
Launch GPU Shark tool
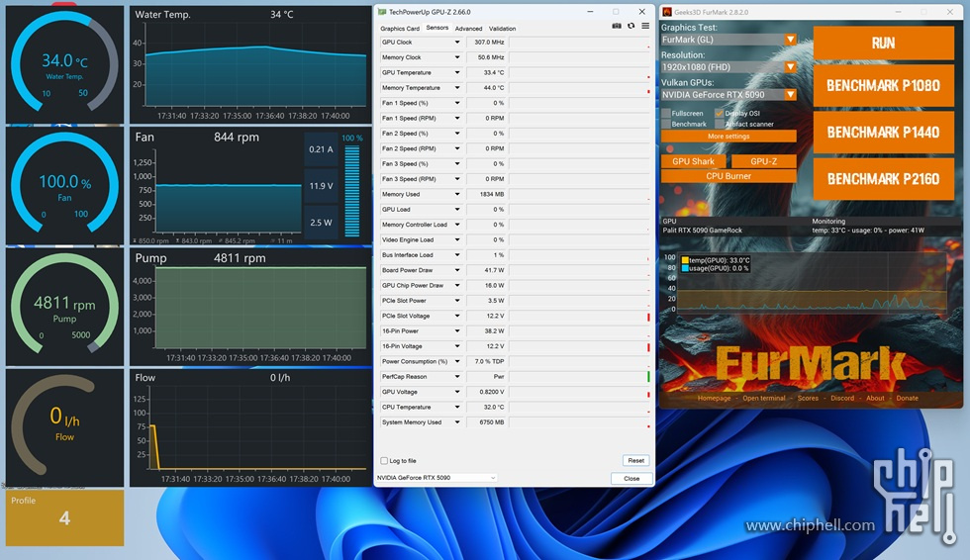coord(693,161)
